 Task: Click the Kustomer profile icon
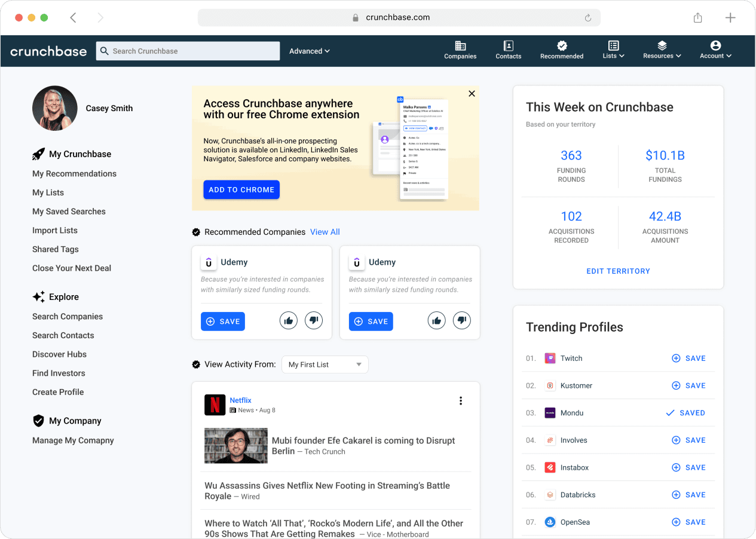[550, 386]
